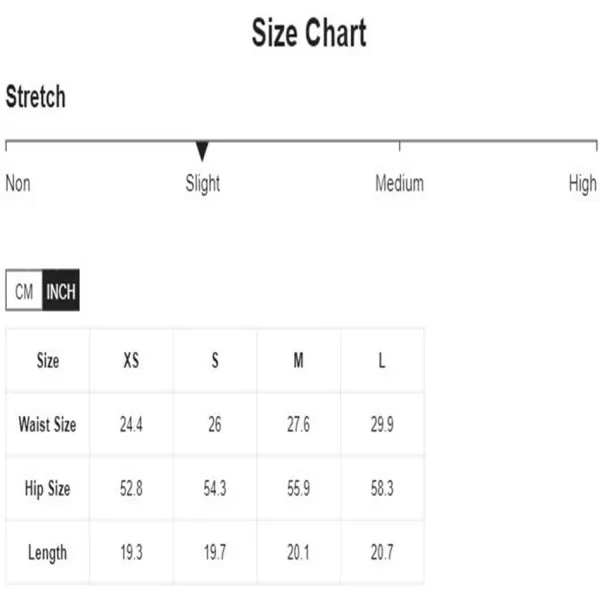Click the XS waist value 24.4

(131, 424)
